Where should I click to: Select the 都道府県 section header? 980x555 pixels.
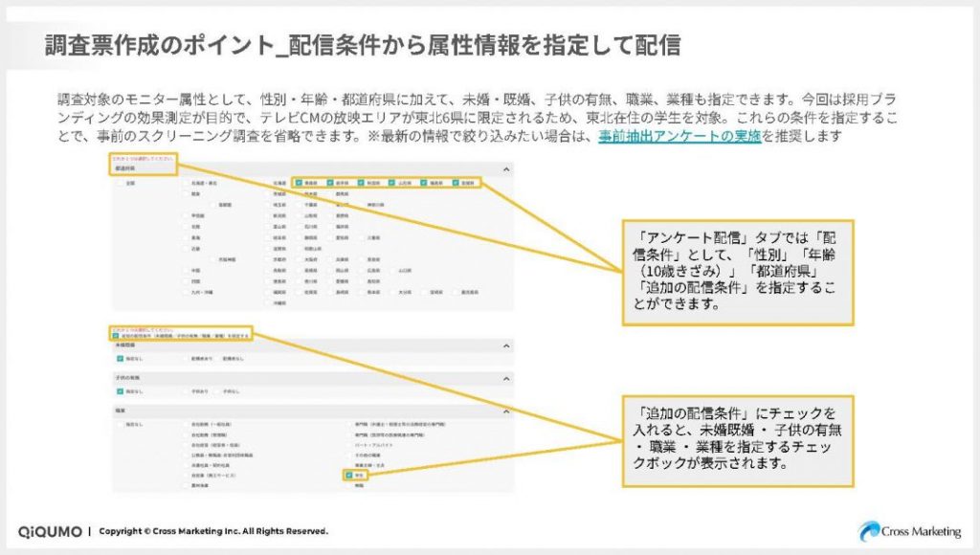(x=313, y=168)
